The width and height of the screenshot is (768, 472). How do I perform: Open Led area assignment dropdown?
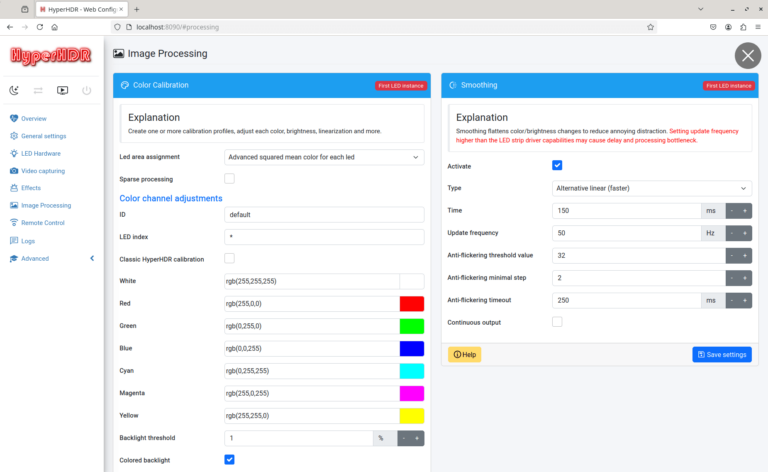[324, 157]
